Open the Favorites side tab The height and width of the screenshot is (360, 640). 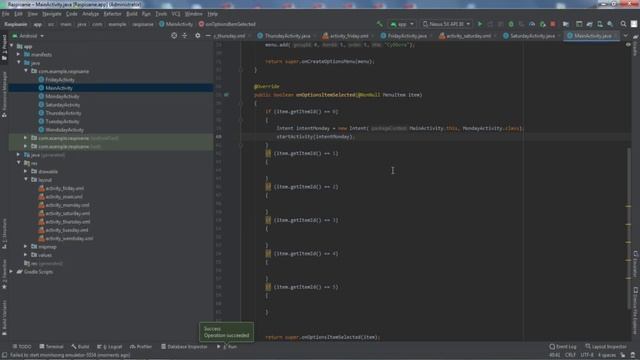click(x=4, y=275)
